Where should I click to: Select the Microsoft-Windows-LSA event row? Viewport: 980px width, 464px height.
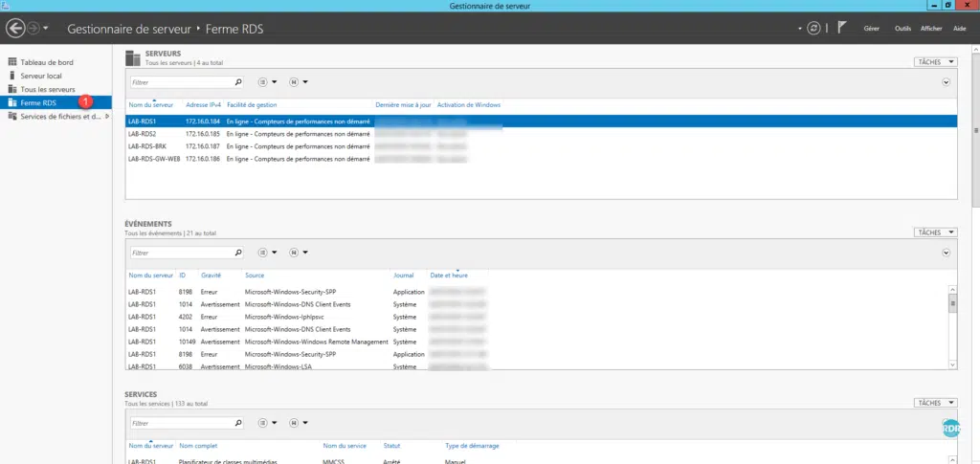coord(537,366)
